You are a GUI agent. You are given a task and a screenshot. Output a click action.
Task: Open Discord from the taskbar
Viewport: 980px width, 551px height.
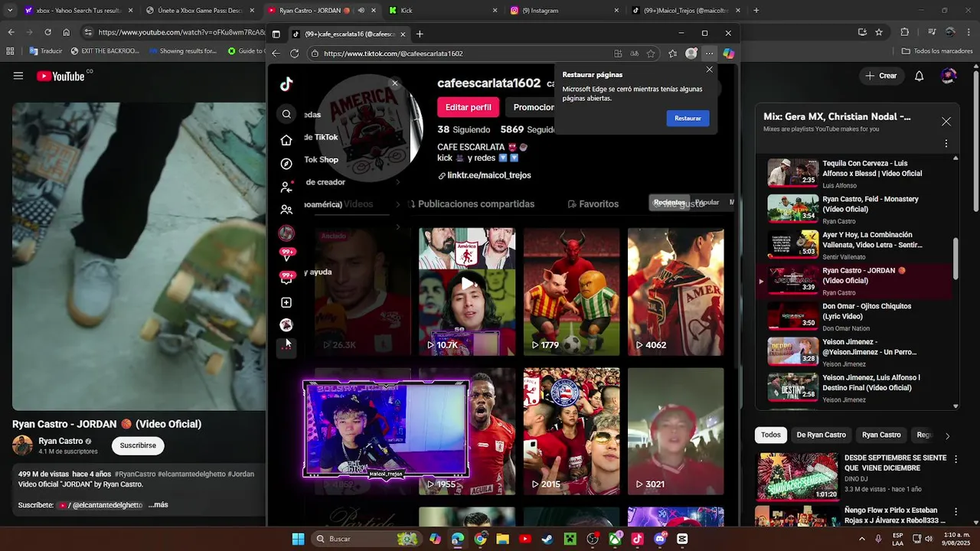click(x=660, y=539)
